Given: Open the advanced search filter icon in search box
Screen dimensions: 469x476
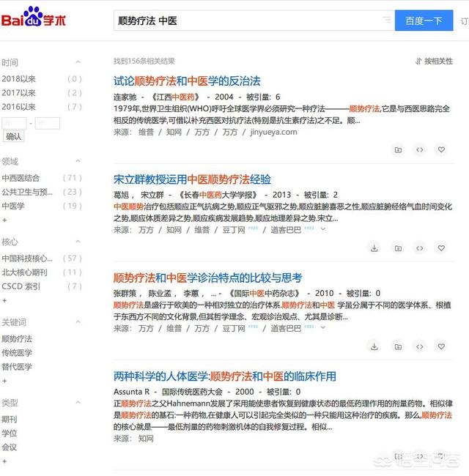Looking at the screenshot, I should click(387, 21).
